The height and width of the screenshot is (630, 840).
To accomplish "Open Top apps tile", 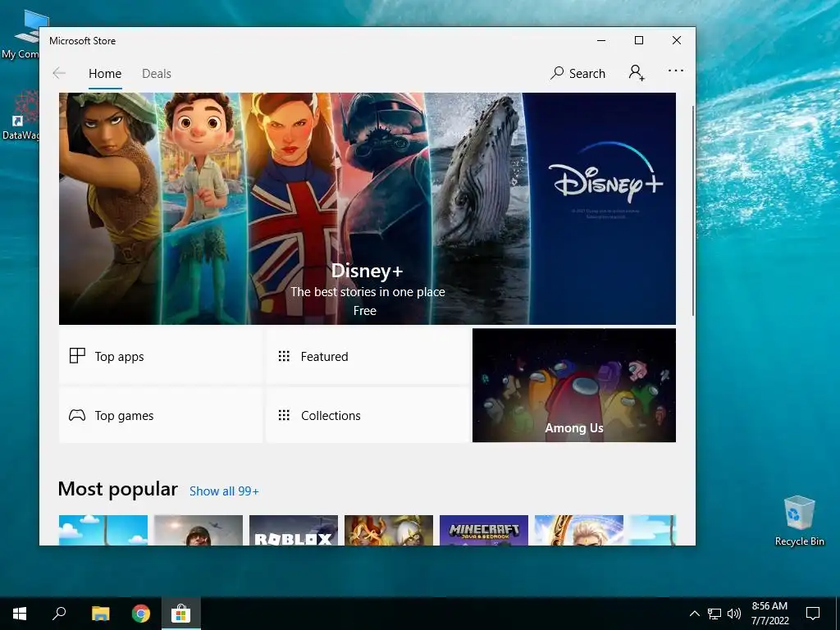I will point(161,356).
